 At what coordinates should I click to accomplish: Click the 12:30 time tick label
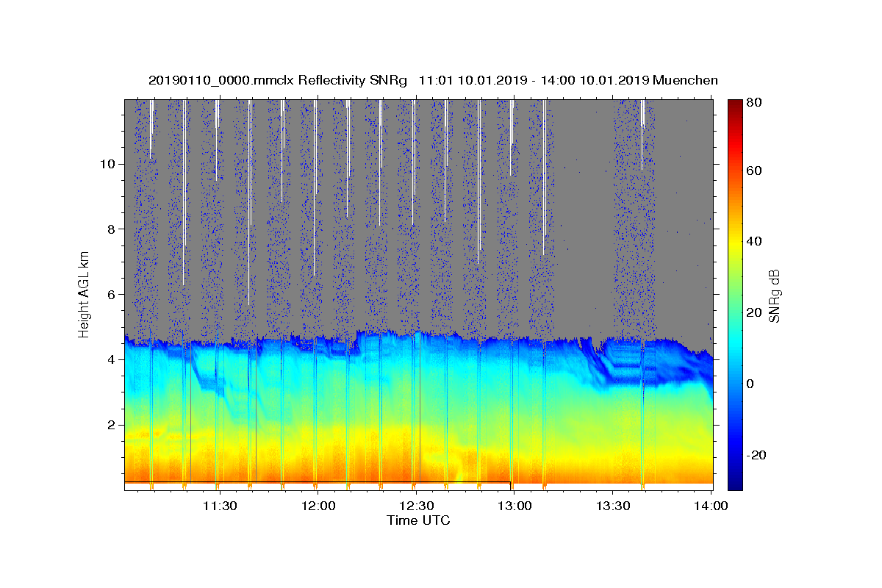point(417,506)
